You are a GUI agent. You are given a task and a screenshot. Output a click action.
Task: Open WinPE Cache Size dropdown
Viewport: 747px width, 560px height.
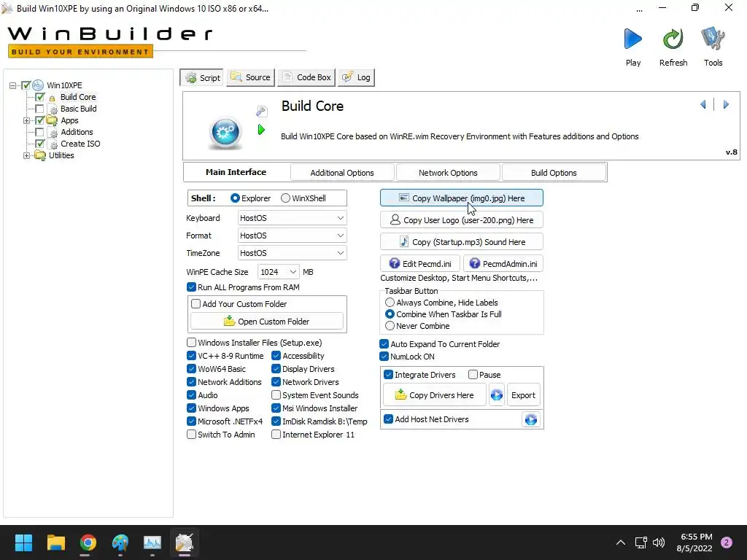(279, 272)
